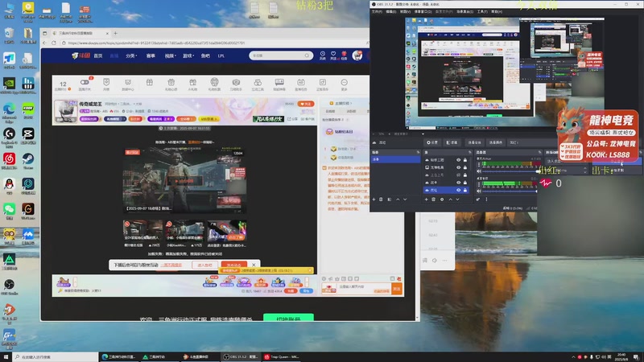Screen dimensions: 644x362
Task: Open watch history icon in Douyu header
Action: pyautogui.click(x=323, y=55)
